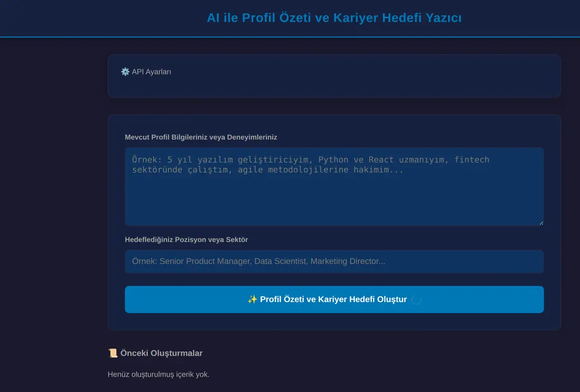Image resolution: width=580 pixels, height=392 pixels.
Task: Click the gear icon beside API Ayarları
Action: coord(125,72)
